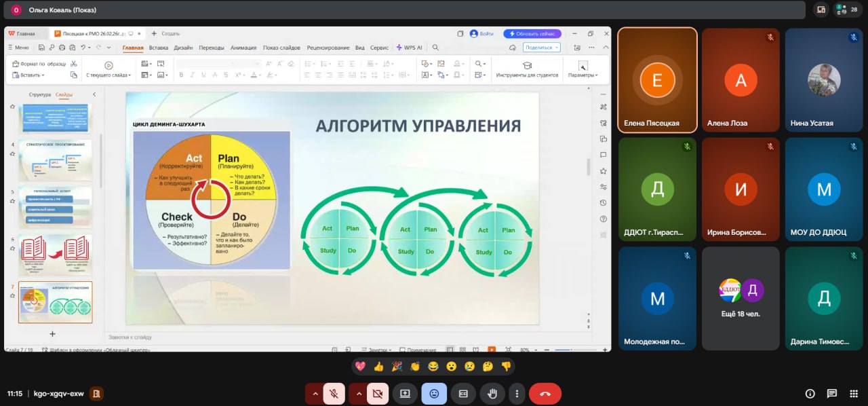Image resolution: width=868 pixels, height=406 pixels.
Task: Click the companion devices icon at top
Action: click(x=821, y=10)
